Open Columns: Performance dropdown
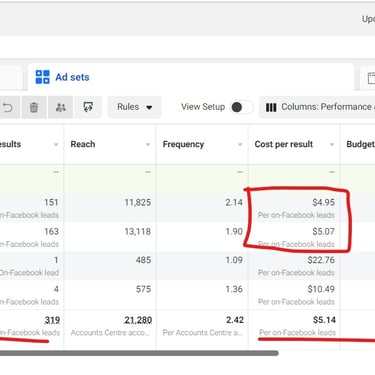This screenshot has width=375, height=375. (317, 107)
